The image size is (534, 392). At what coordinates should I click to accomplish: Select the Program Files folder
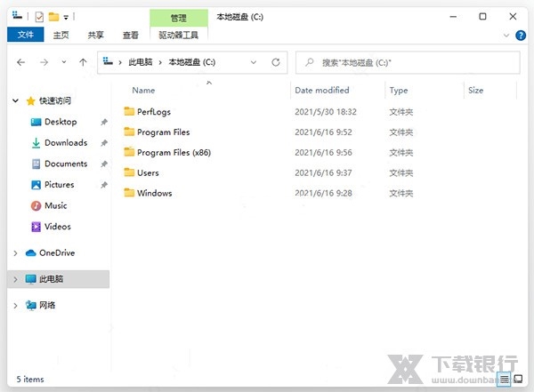[163, 132]
